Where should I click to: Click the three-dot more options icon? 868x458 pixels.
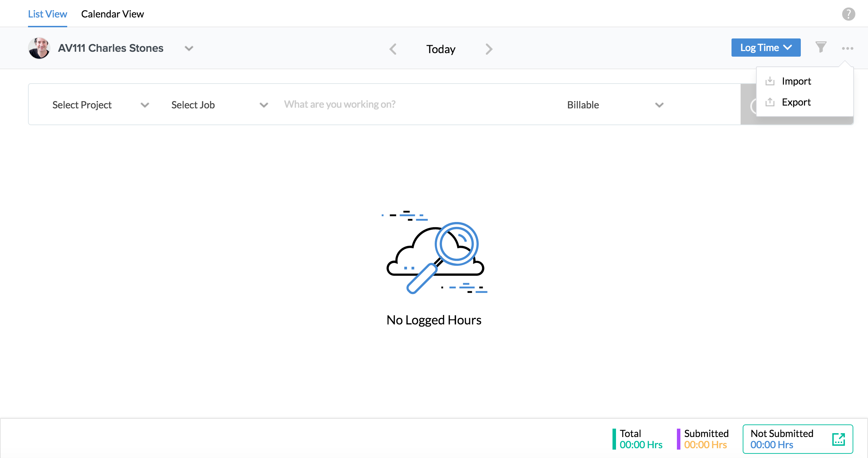[x=847, y=48]
